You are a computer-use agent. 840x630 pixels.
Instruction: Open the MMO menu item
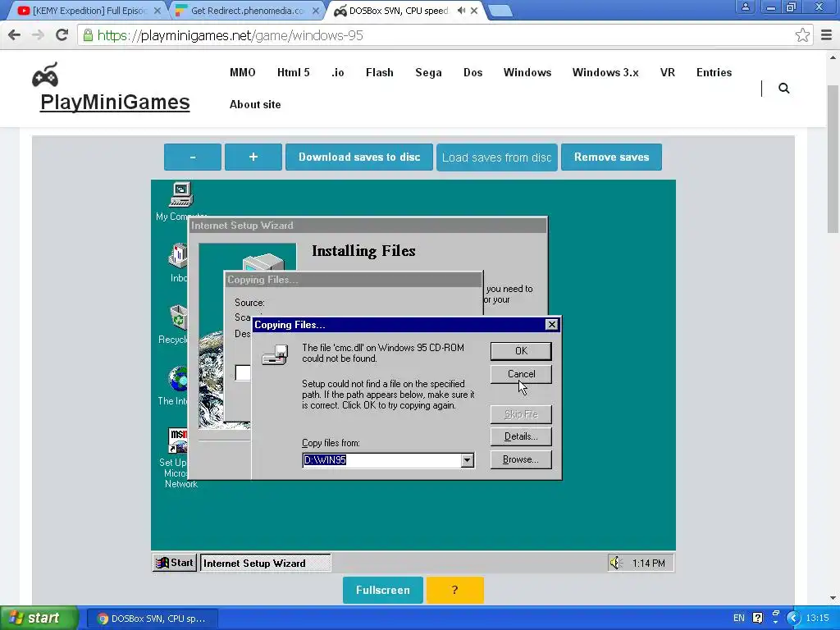click(x=242, y=72)
